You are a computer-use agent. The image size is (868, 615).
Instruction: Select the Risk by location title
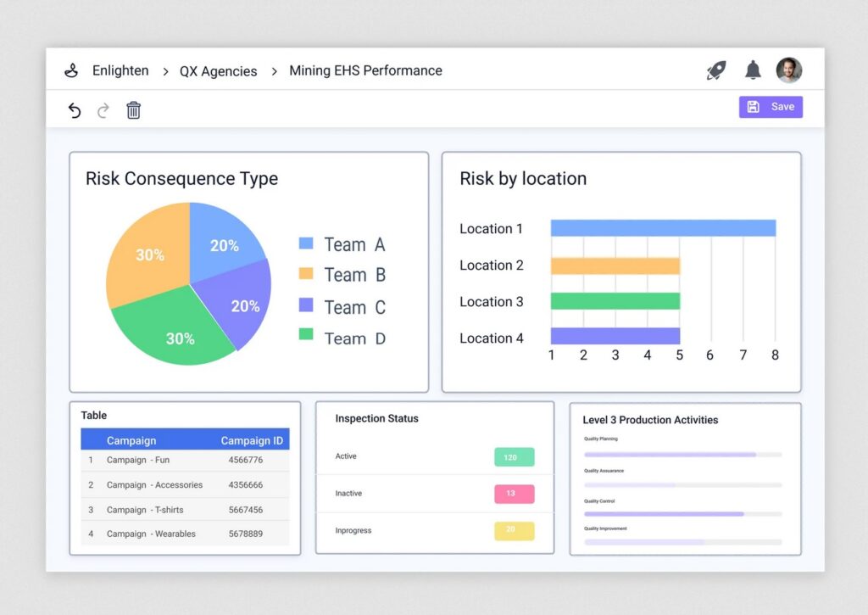(523, 178)
